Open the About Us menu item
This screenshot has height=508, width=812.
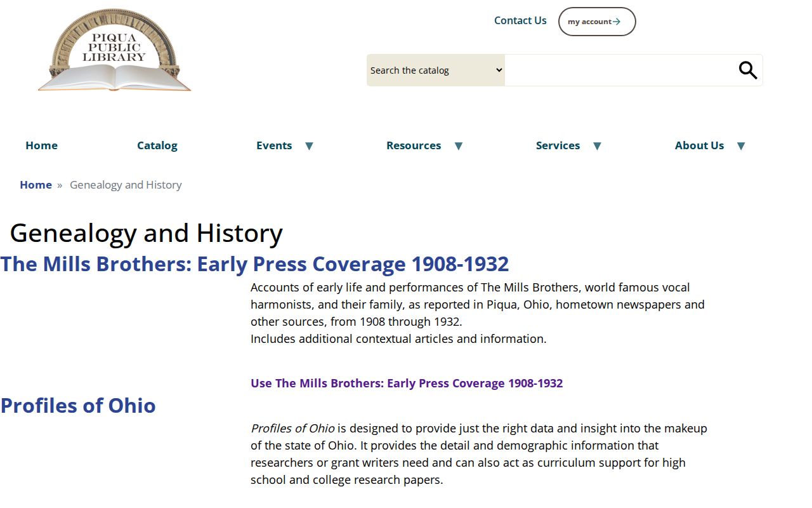coord(699,145)
